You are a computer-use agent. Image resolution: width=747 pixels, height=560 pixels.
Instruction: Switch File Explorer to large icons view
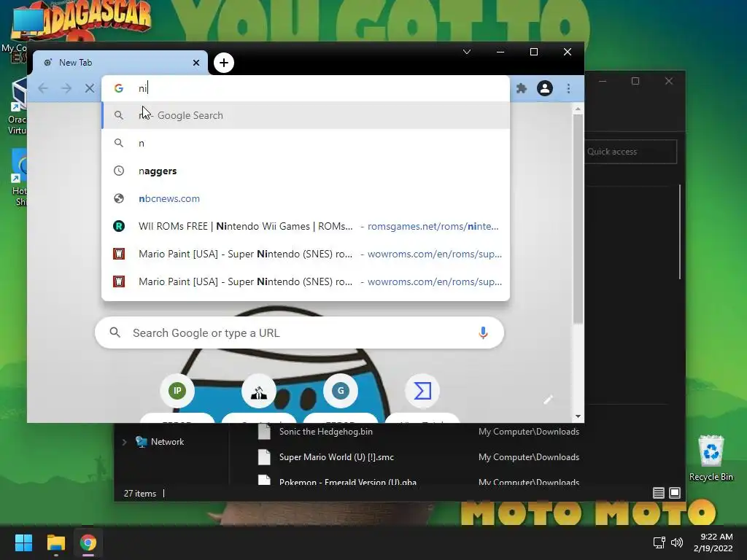[x=675, y=493]
